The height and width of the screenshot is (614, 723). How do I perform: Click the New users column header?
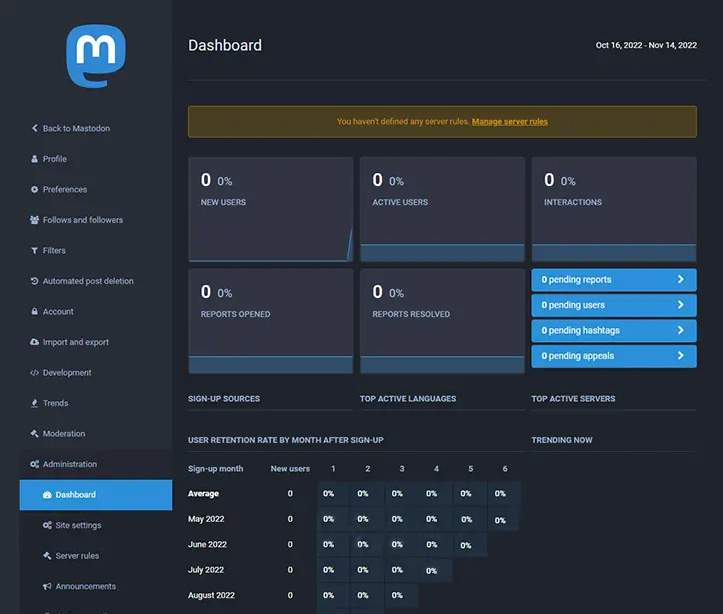(x=290, y=469)
